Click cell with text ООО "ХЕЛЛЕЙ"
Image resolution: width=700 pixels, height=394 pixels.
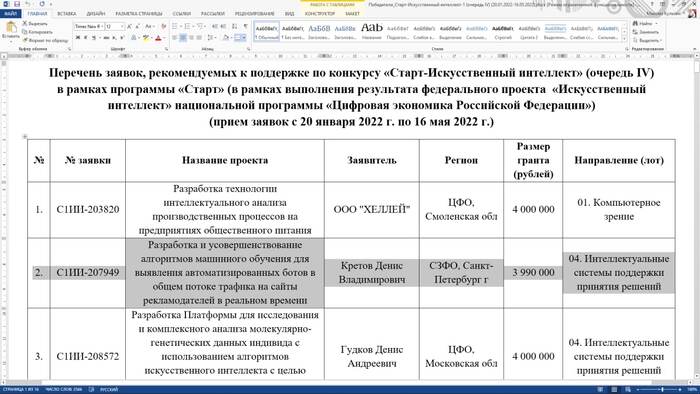coord(371,210)
